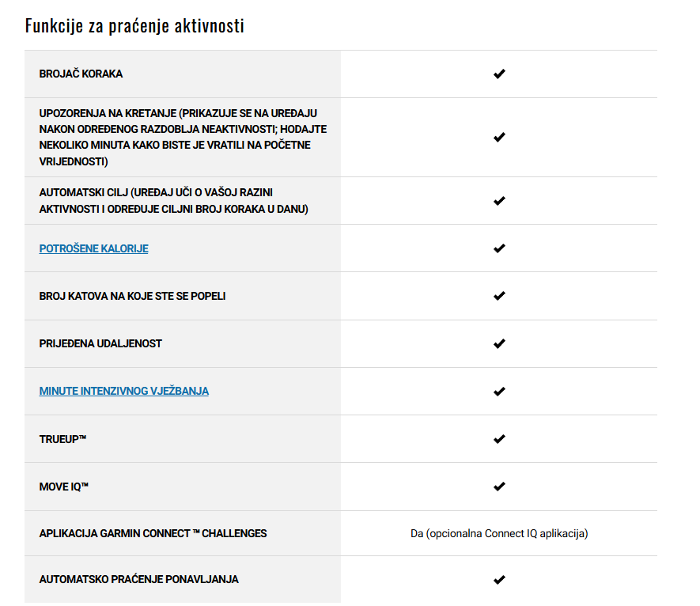Viewport: 700px width, 606px height.
Task: Click the Prijeđena udaljenost label
Action: pyautogui.click(x=100, y=343)
